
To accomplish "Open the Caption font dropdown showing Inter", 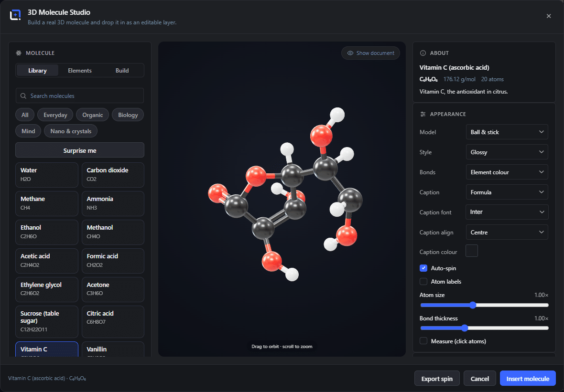I will click(x=507, y=212).
